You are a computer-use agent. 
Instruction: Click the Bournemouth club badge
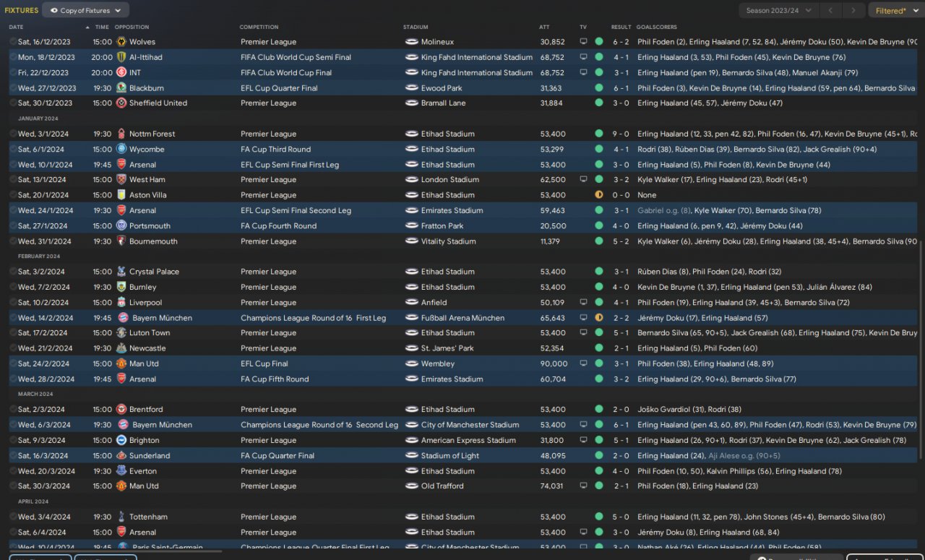[121, 241]
